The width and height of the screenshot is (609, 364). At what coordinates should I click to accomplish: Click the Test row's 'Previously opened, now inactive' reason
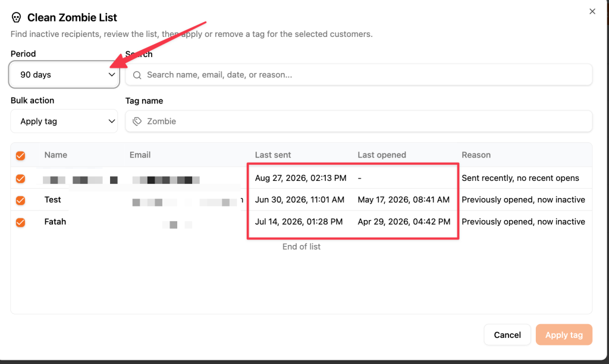tap(523, 200)
